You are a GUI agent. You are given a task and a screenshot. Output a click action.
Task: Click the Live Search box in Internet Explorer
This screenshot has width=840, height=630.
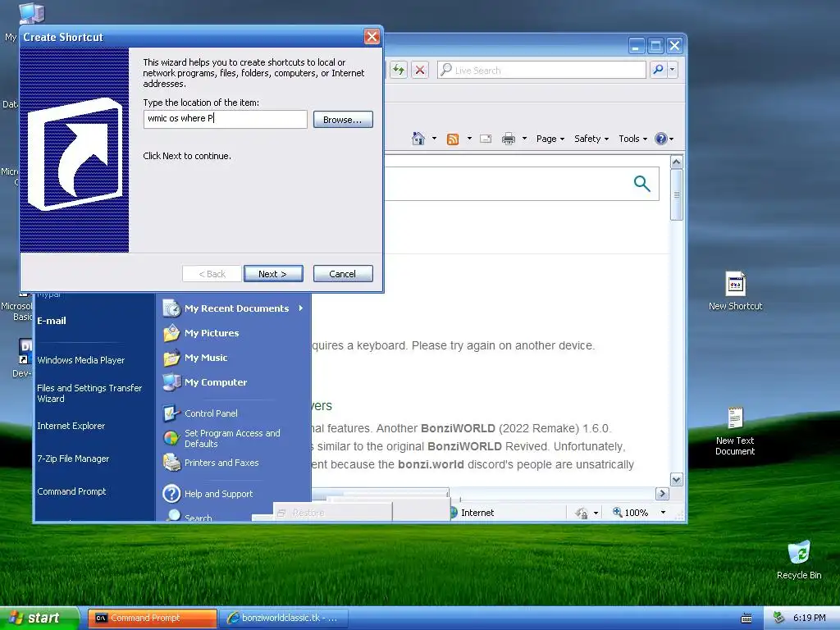tap(541, 70)
